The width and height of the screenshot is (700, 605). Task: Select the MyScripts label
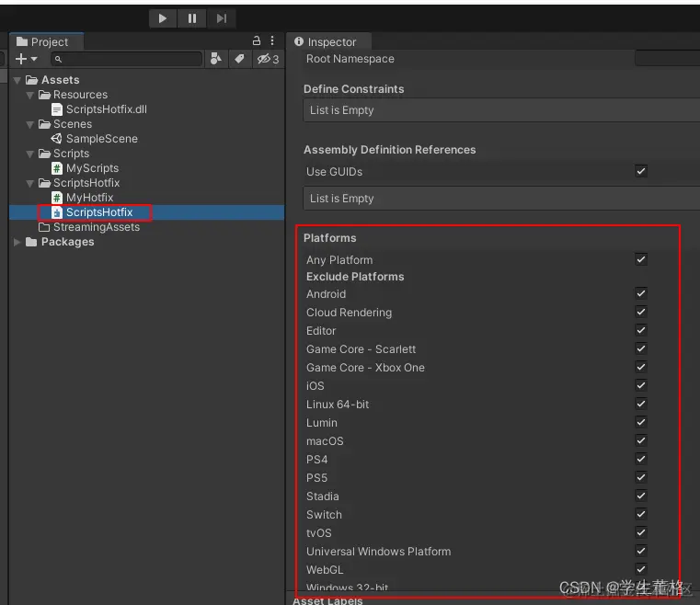coord(92,168)
